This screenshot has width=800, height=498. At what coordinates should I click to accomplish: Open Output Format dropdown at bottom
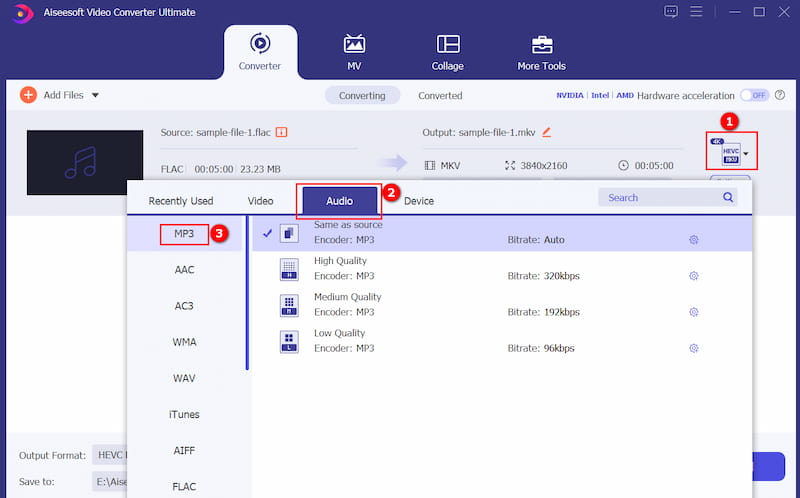tap(110, 455)
